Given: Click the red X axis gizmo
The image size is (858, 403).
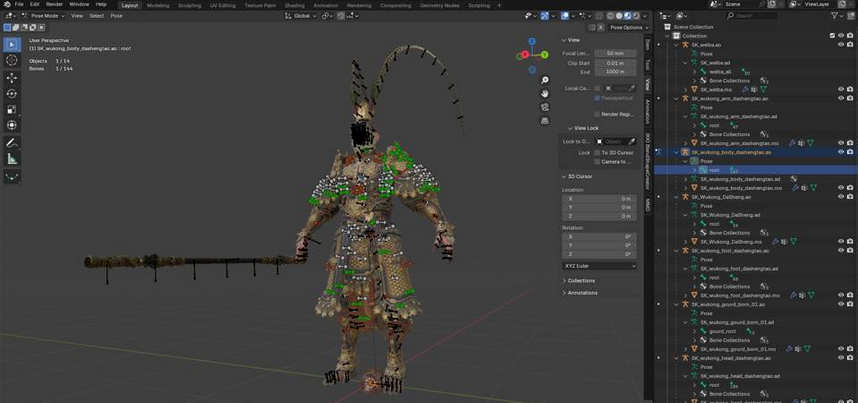Looking at the screenshot, I should tap(525, 54).
